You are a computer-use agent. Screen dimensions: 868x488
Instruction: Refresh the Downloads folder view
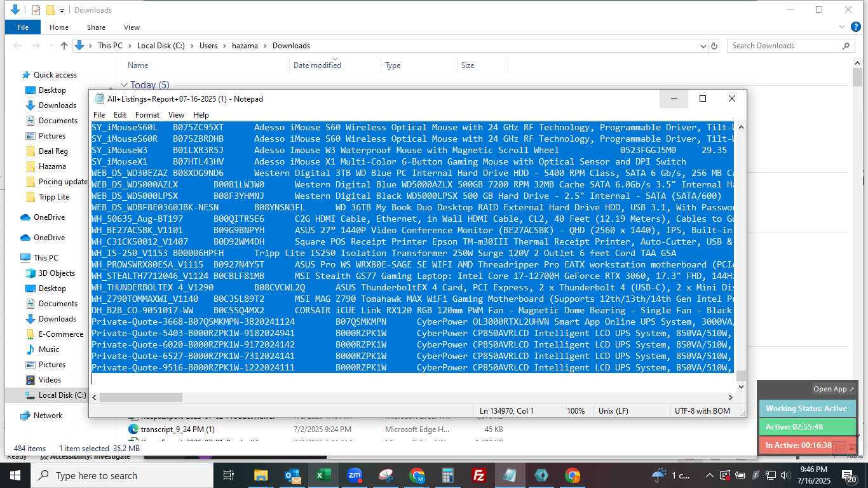coord(714,46)
